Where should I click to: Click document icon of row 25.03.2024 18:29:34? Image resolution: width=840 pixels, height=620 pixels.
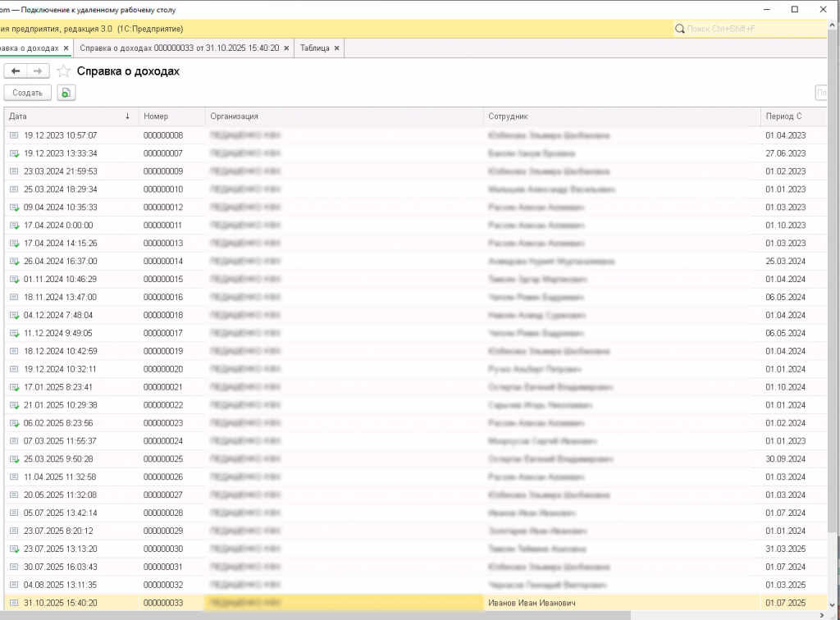tap(15, 189)
